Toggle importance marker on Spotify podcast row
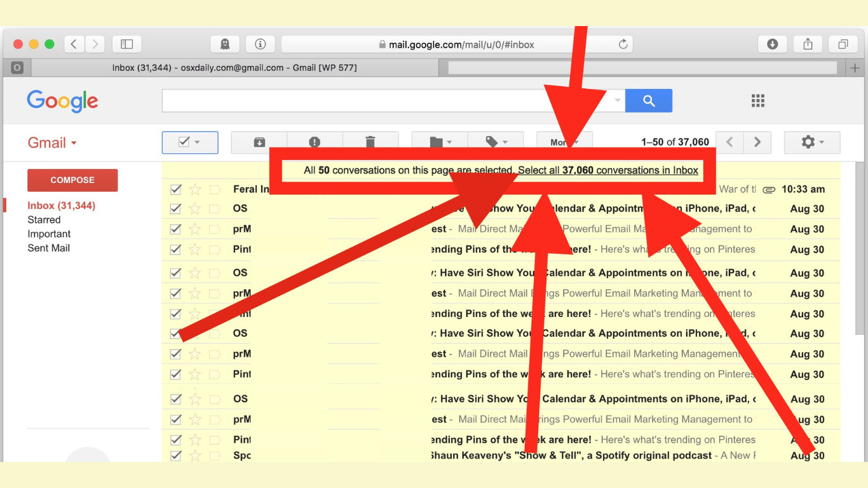This screenshot has height=488, width=868. point(215,456)
